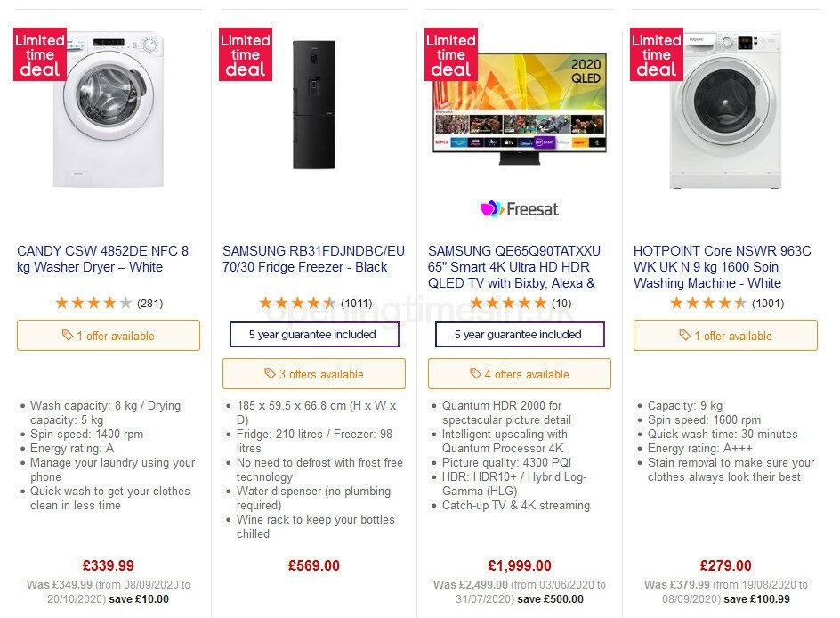Select the star rating of the Candy washer dryer

tap(93, 303)
